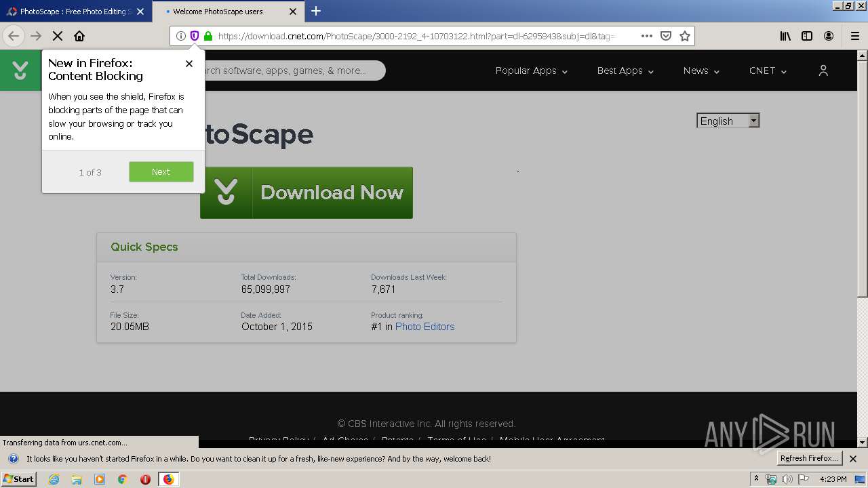Click the CNET Download green logo

coord(20,70)
